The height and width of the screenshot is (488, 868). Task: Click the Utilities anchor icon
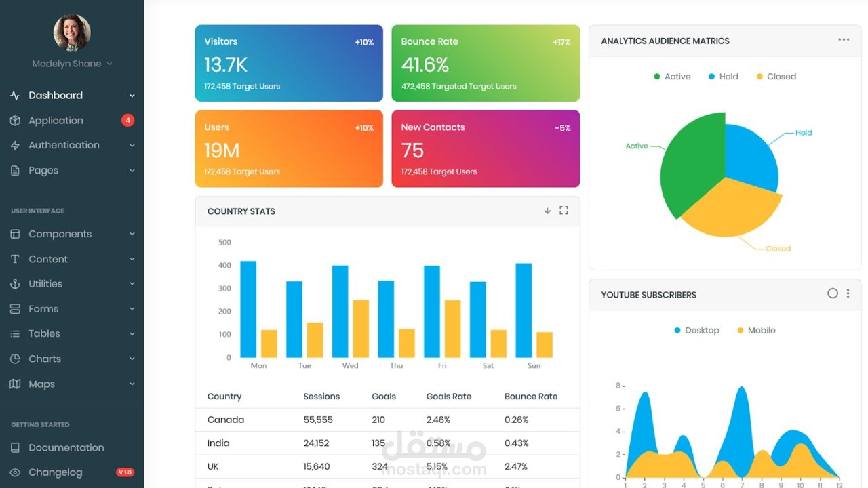pos(15,284)
